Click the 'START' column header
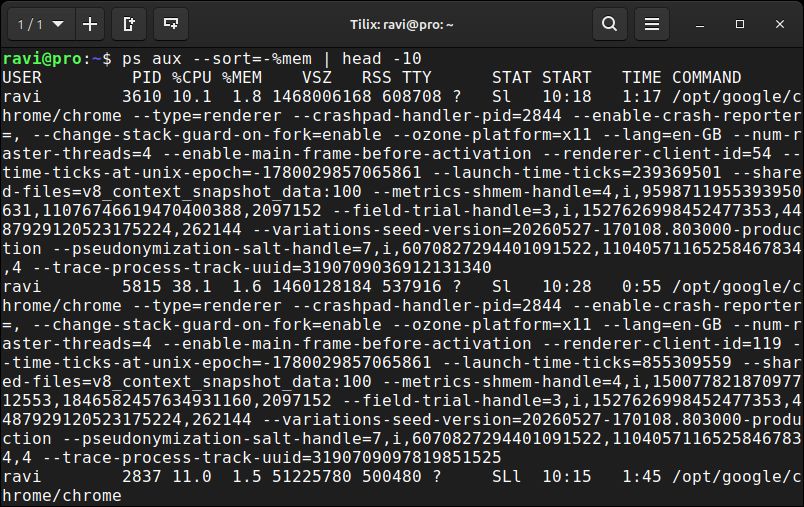804x507 pixels. (x=567, y=78)
